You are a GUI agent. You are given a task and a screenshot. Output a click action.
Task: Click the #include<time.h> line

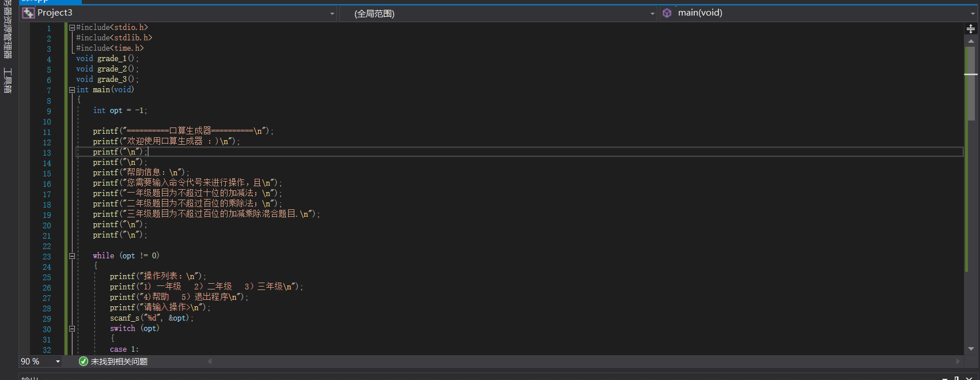coord(110,48)
